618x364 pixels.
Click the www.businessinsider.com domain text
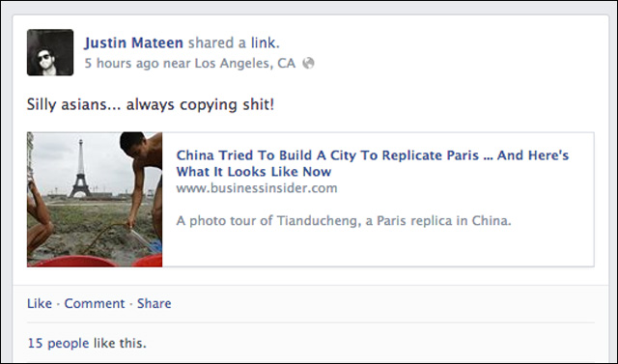pos(257,188)
